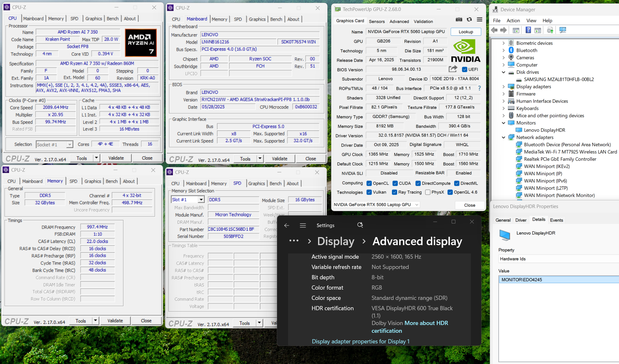The width and height of the screenshot is (619, 364).
Task: Switch to the Sensors tab in GPU-Z
Action: tap(376, 22)
